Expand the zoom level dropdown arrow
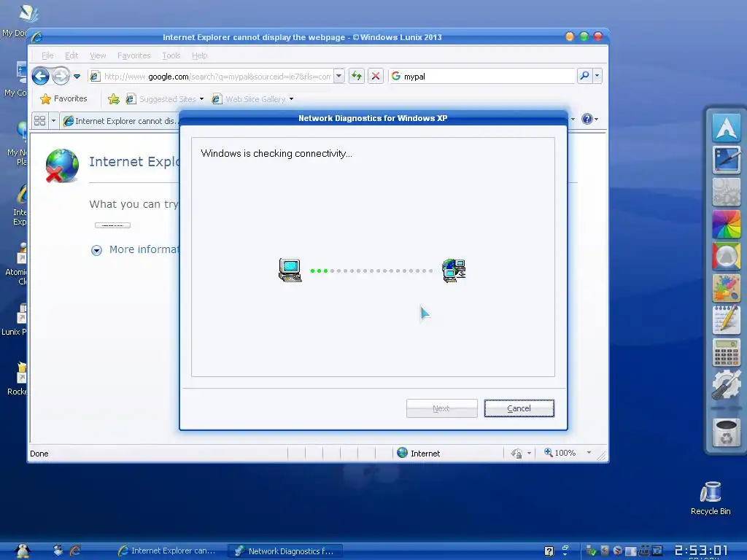This screenshot has height=560, width=747. 589,453
